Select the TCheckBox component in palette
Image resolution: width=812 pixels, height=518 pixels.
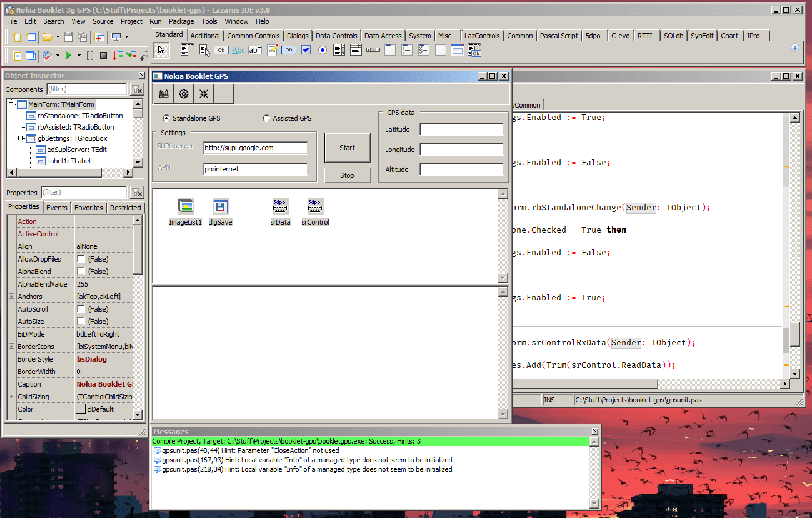(x=306, y=50)
